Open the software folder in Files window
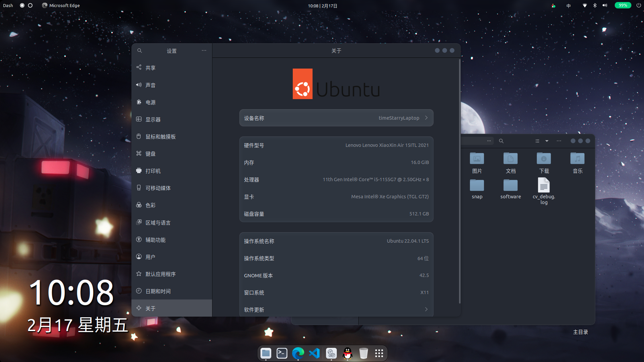Viewport: 644px width, 362px height. click(511, 189)
